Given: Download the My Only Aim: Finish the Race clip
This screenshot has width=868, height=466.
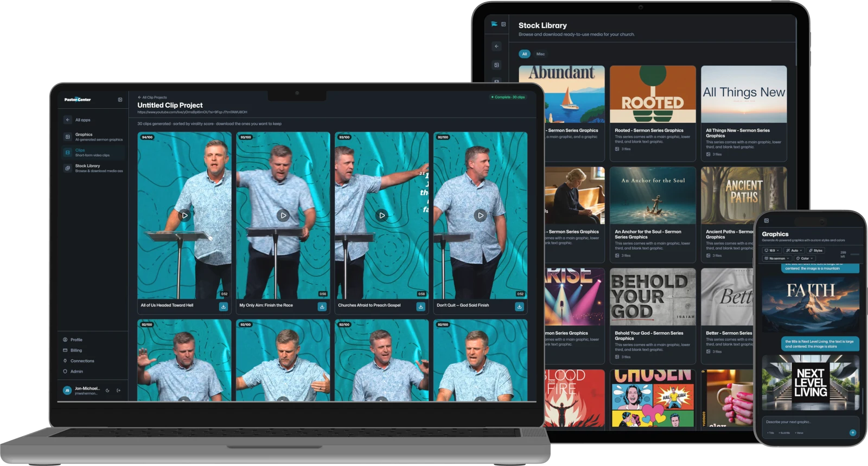Looking at the screenshot, I should click(322, 307).
